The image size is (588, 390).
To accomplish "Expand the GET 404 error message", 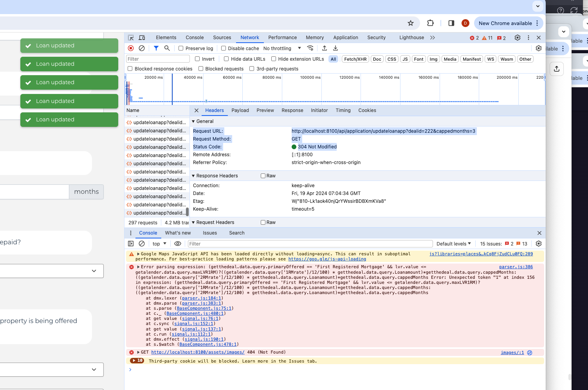I will click(138, 352).
